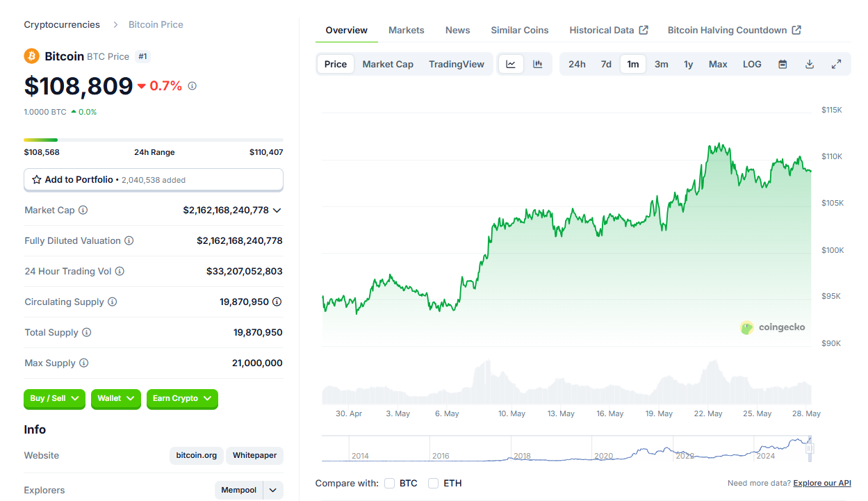Image resolution: width=868 pixels, height=501 pixels.
Task: Click the 24h Range progress bar
Action: pyautogui.click(x=154, y=140)
